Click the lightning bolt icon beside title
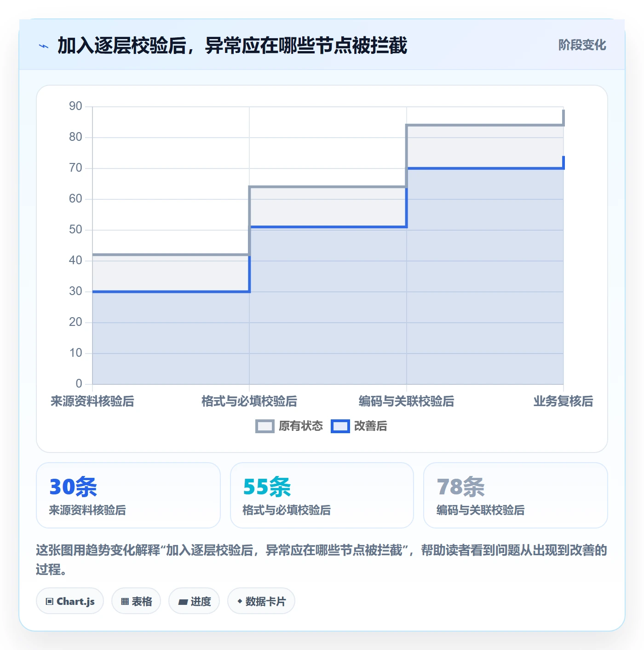The image size is (644, 650). click(44, 46)
